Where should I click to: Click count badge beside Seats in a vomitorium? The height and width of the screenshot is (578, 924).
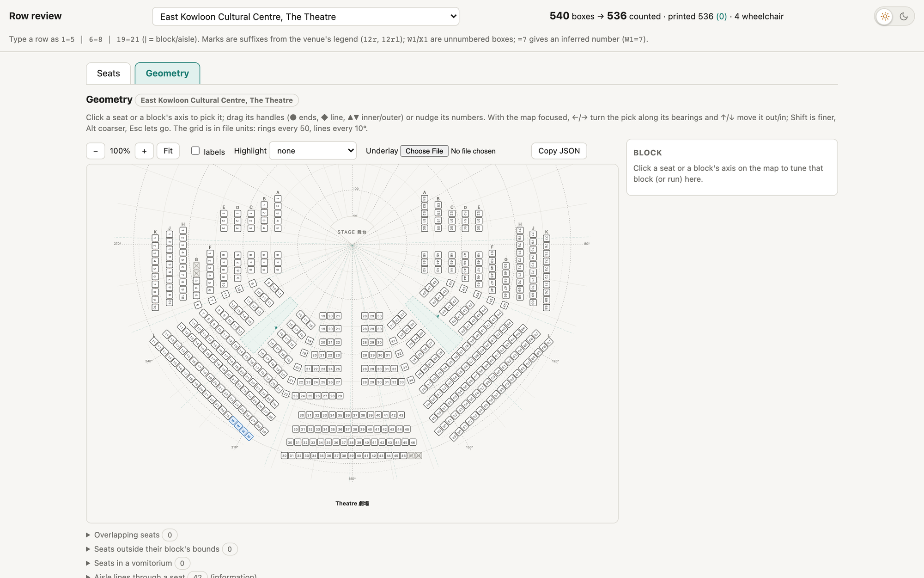coord(182,563)
